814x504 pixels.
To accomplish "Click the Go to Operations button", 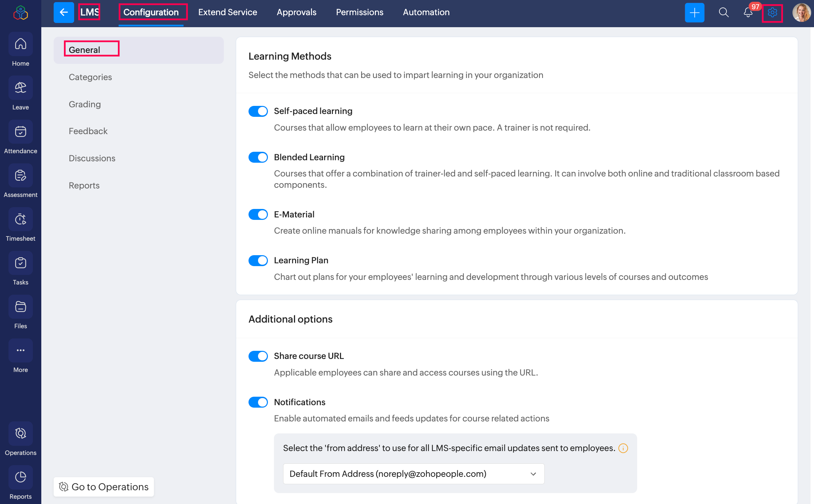I will click(x=104, y=487).
